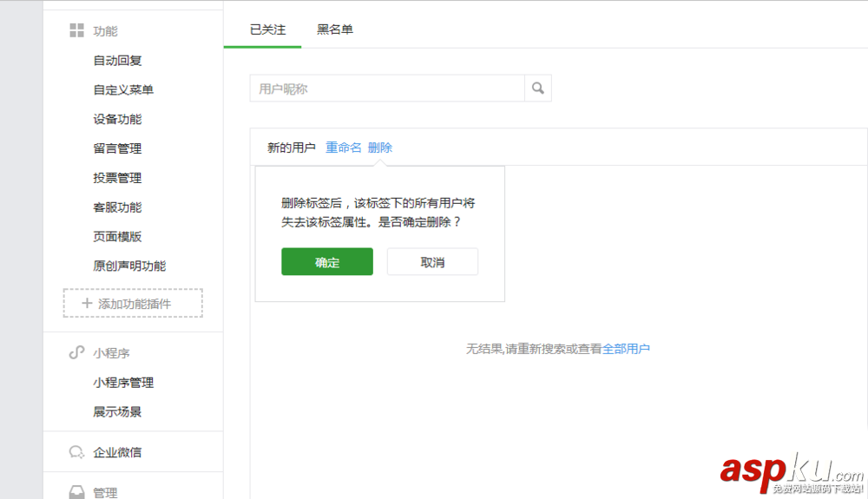This screenshot has height=499, width=868.
Task: Select 客服功能 menu item
Action: click(117, 207)
